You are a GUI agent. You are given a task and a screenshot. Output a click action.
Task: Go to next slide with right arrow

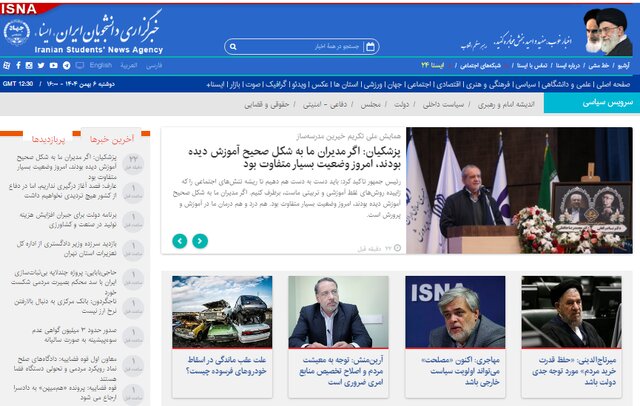pos(200,241)
